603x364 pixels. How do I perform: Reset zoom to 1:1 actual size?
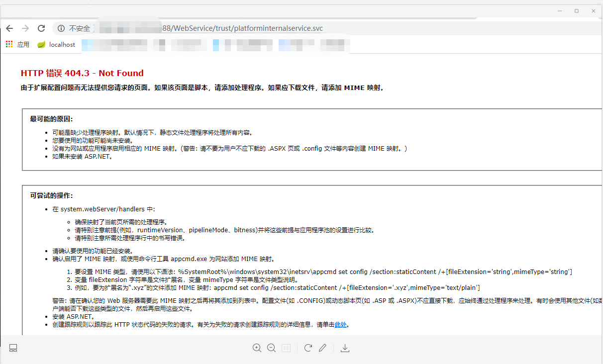pos(286,348)
